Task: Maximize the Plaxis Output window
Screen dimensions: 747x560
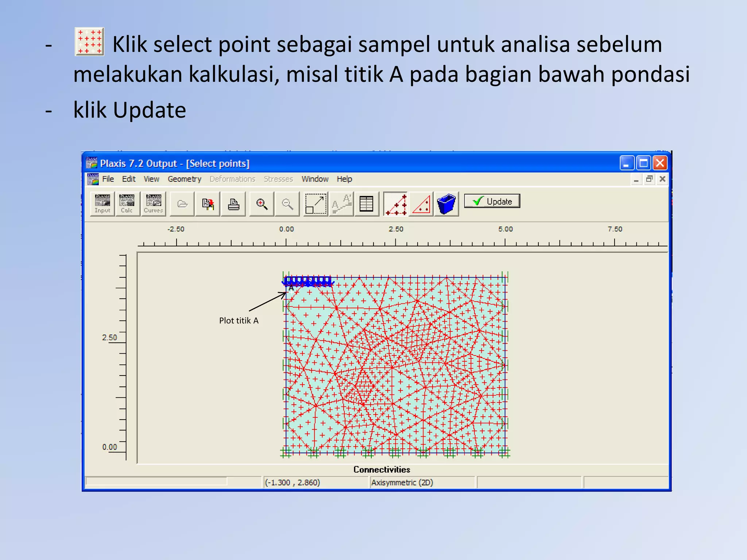Action: 643,163
